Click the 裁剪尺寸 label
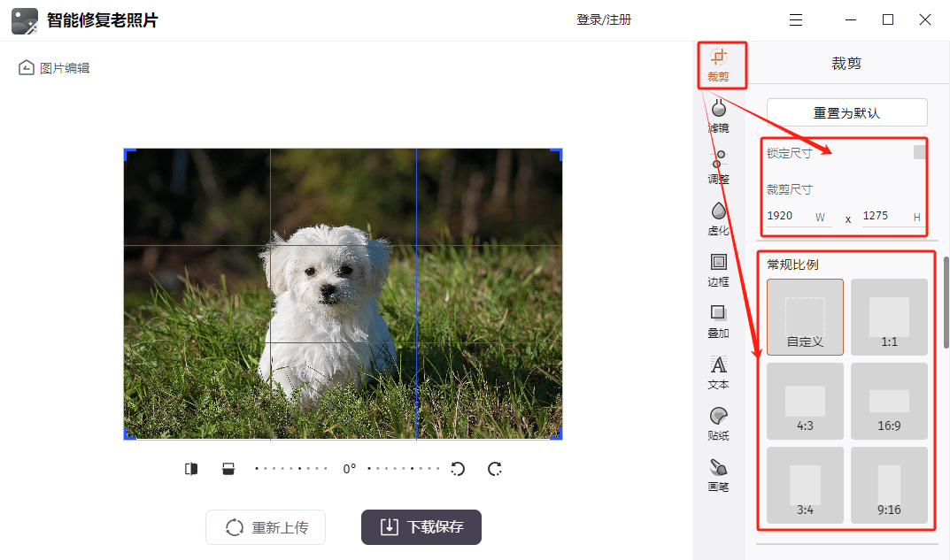This screenshot has height=560, width=950. point(790,189)
